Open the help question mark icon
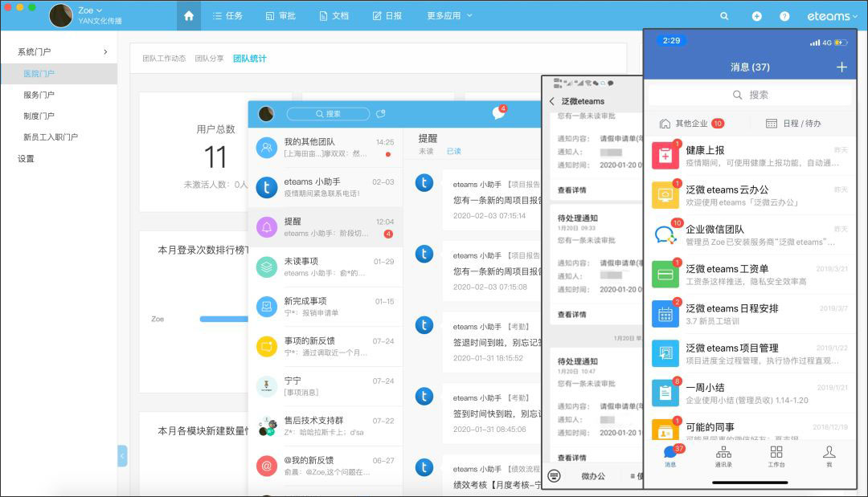The image size is (868, 497). 784,16
